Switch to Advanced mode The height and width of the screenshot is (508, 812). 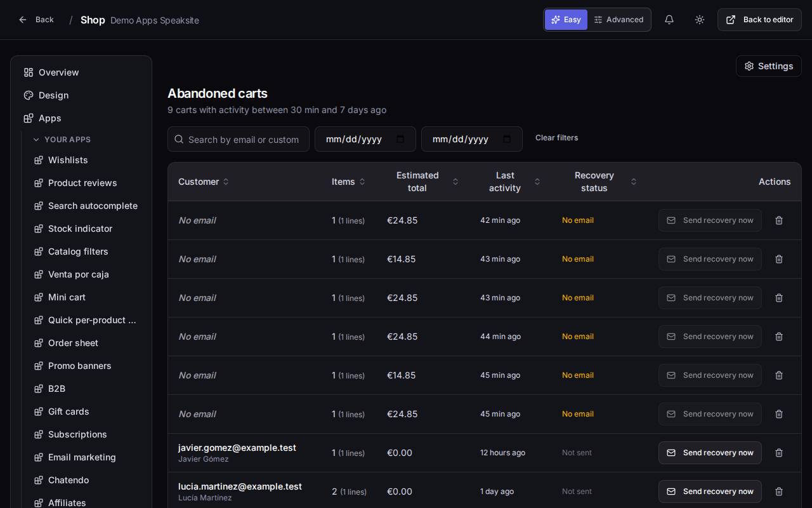point(619,20)
